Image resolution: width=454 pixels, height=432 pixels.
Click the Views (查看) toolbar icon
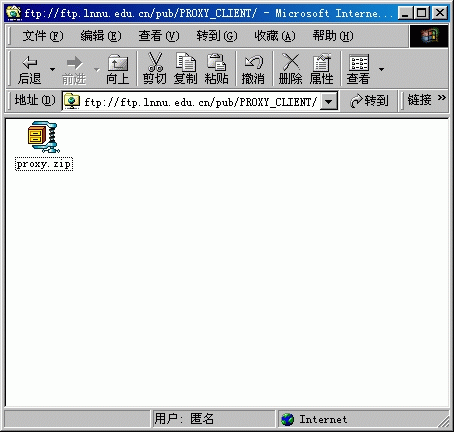(359, 62)
